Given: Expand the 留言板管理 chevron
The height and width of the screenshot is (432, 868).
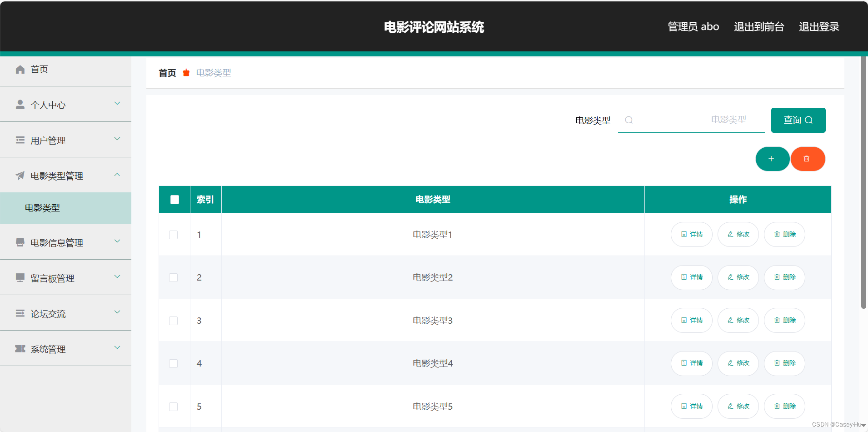Looking at the screenshot, I should (117, 276).
